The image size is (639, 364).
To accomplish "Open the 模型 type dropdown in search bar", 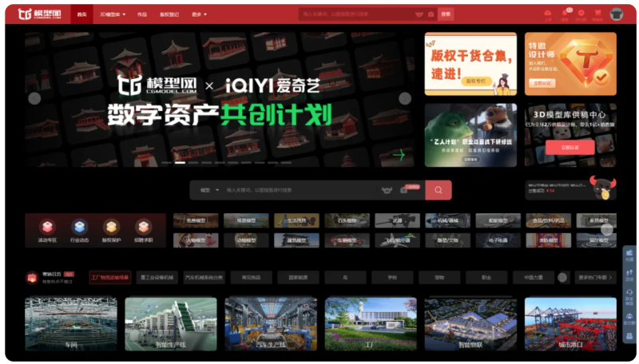I will (x=209, y=190).
